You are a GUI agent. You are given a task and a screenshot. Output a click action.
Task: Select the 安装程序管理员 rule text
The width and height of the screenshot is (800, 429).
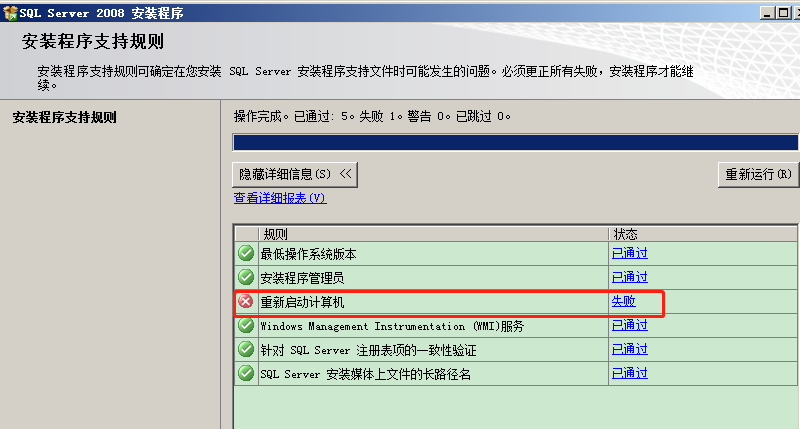click(302, 277)
